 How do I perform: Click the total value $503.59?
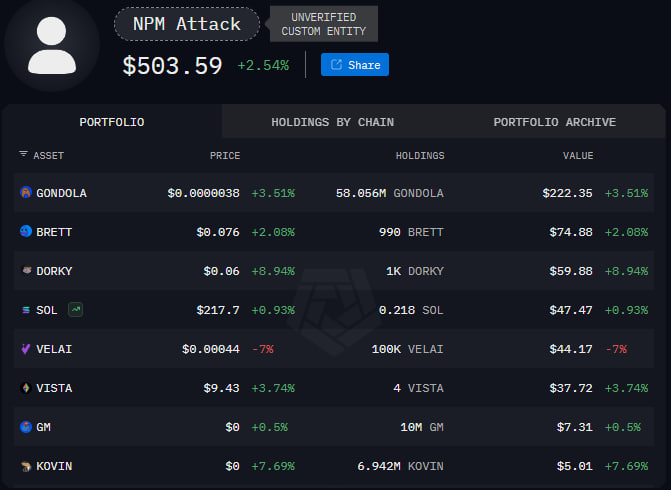tap(172, 65)
